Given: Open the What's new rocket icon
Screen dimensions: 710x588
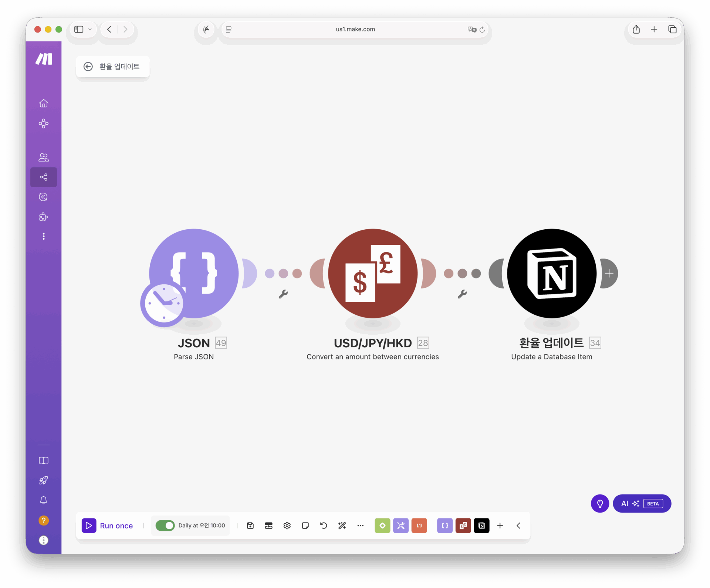Looking at the screenshot, I should click(x=44, y=480).
